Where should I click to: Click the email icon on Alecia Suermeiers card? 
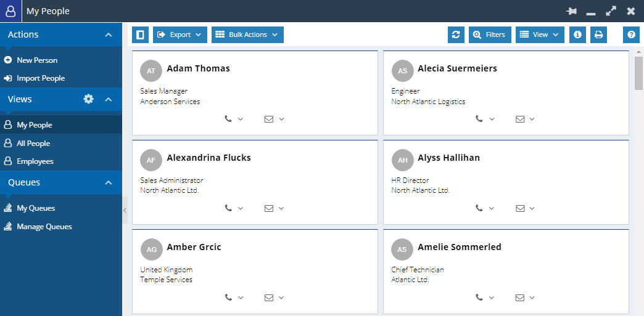click(520, 119)
